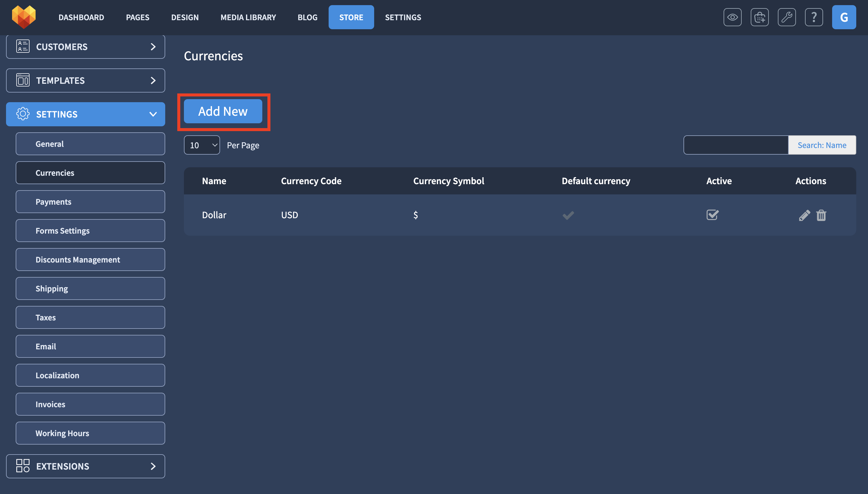Click the Active column header
This screenshot has width=868, height=494.
pos(719,181)
